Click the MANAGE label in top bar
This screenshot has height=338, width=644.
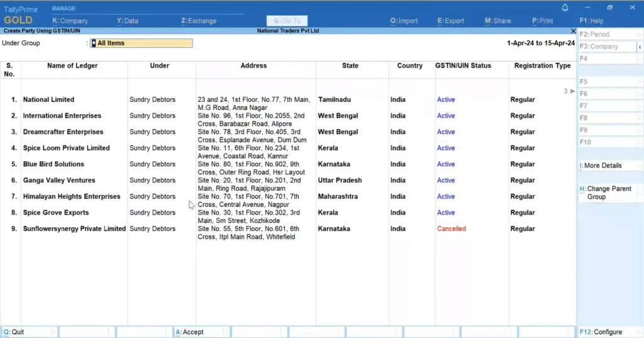pyautogui.click(x=64, y=9)
